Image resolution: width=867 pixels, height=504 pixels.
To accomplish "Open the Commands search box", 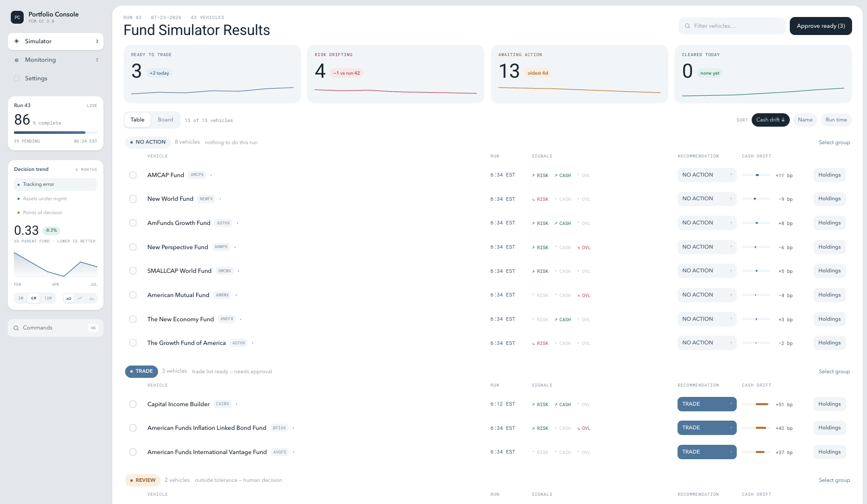I will (x=56, y=328).
